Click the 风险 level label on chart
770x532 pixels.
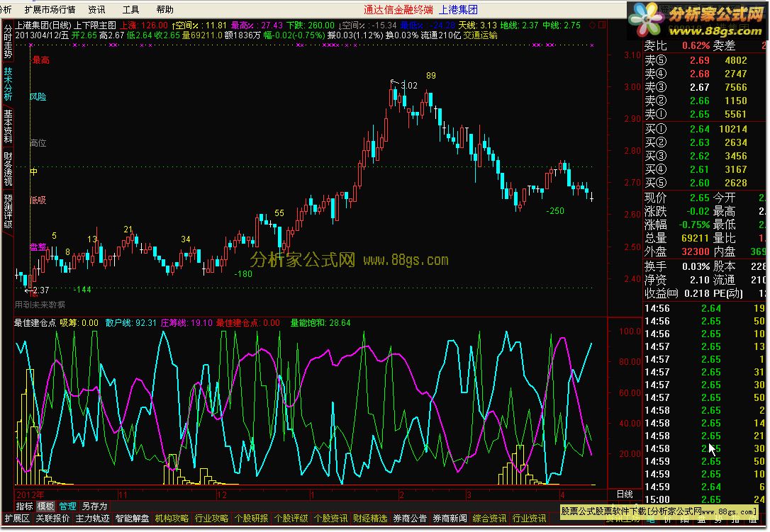coord(38,97)
